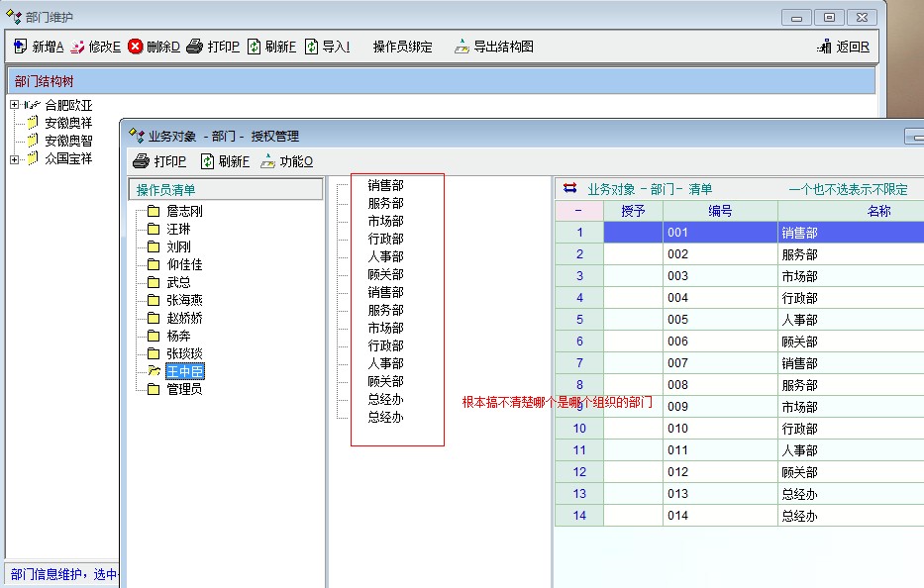This screenshot has width=924, height=588.
Task: Click the 操作员绑定 button
Action: pos(402,47)
